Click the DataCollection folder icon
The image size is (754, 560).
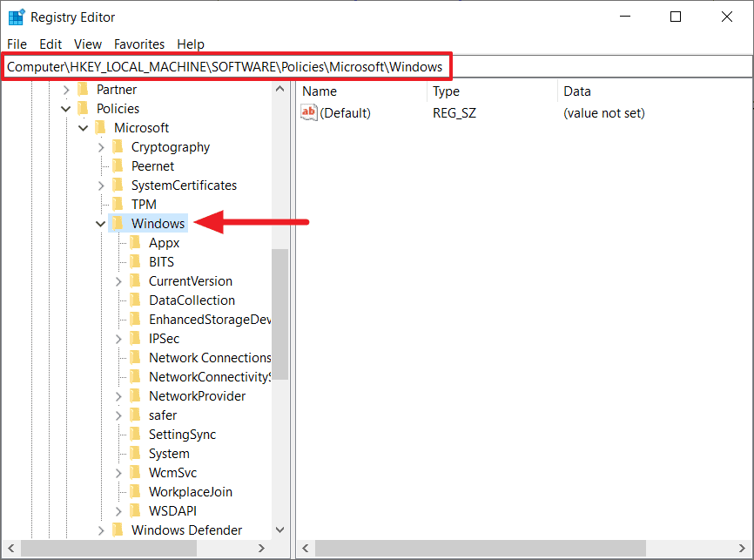pyautogui.click(x=136, y=300)
